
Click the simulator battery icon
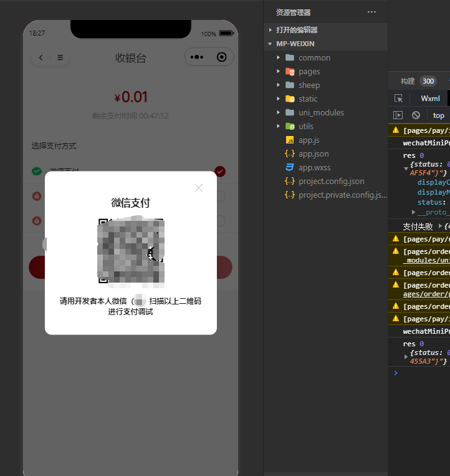click(226, 33)
